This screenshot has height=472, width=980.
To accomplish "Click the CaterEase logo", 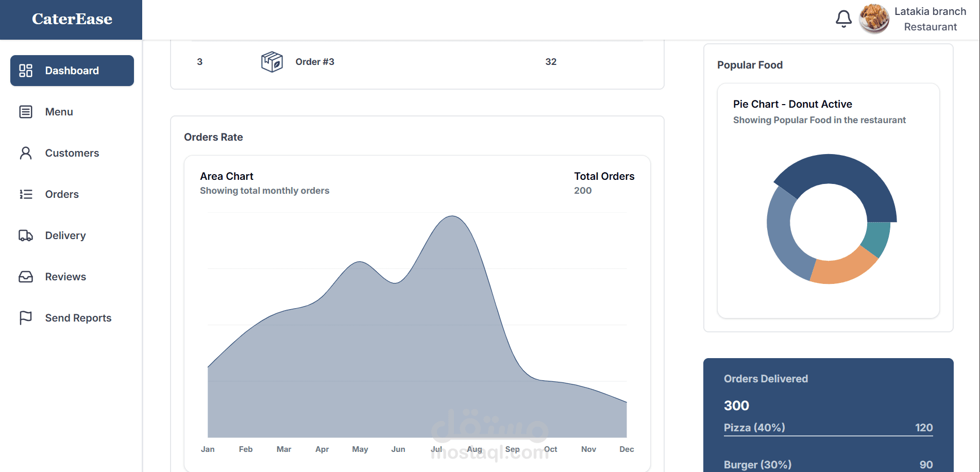I will pos(72,19).
